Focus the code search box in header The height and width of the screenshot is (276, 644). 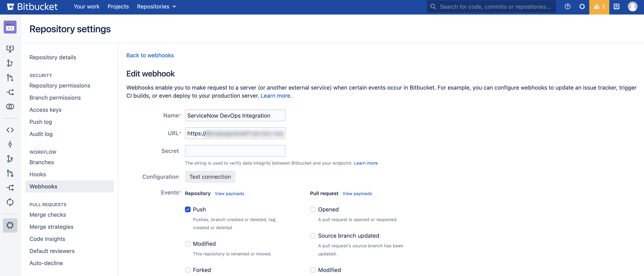point(492,7)
